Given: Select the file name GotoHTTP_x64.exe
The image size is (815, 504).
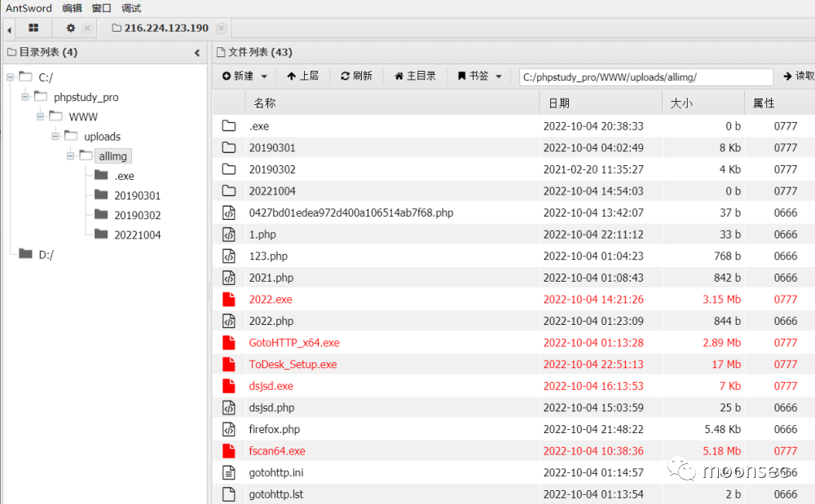Looking at the screenshot, I should click(x=294, y=343).
